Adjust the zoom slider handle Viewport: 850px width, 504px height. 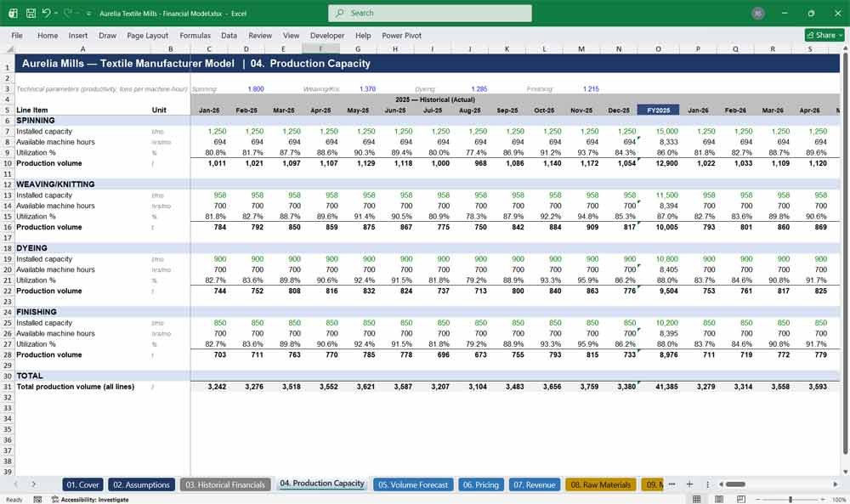(x=790, y=499)
